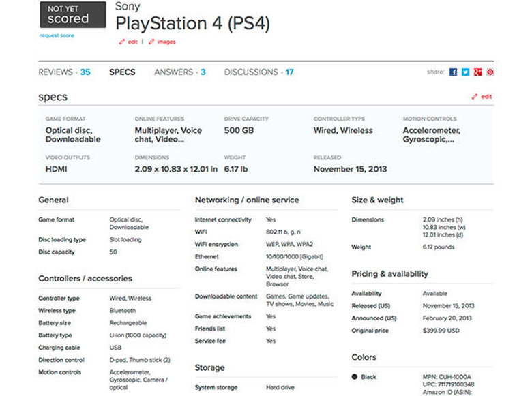Click the request score link
The image size is (532, 396).
(x=58, y=35)
